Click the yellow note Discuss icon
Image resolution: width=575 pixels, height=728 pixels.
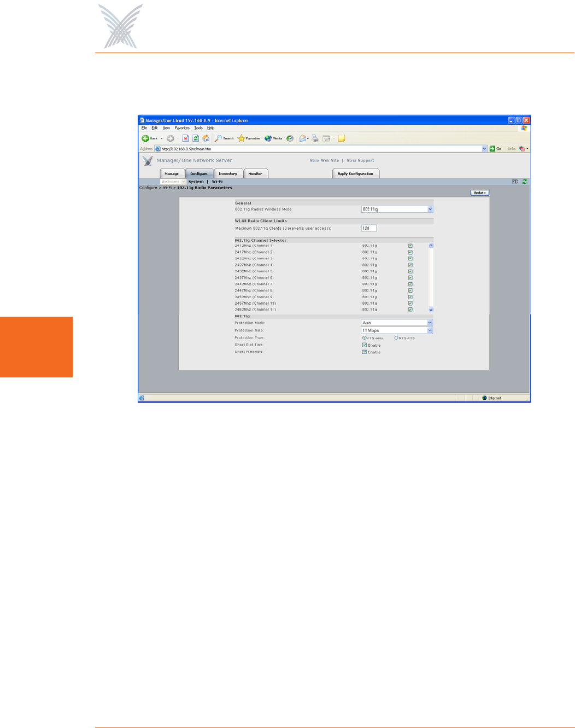coord(342,138)
